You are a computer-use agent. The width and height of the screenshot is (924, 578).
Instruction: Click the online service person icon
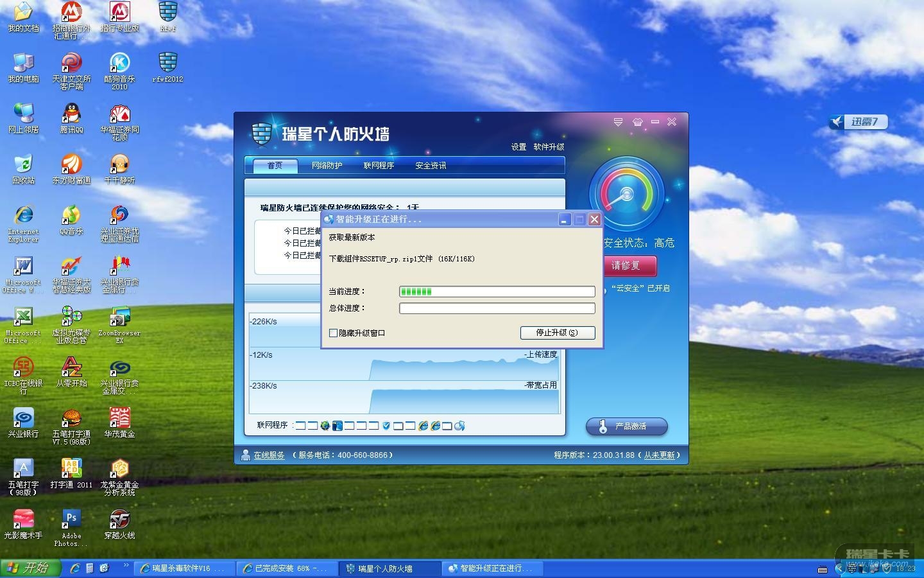coord(245,455)
